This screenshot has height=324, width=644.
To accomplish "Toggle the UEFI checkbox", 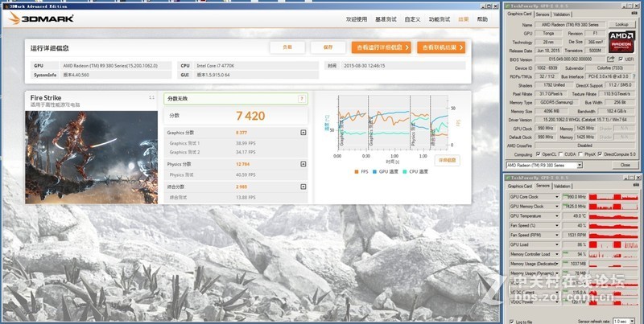I will pyautogui.click(x=620, y=59).
